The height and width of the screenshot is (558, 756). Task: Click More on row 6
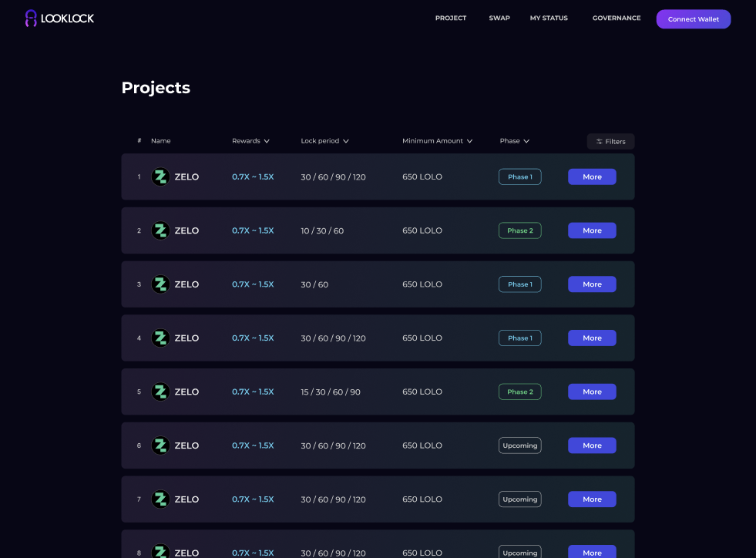click(x=592, y=445)
